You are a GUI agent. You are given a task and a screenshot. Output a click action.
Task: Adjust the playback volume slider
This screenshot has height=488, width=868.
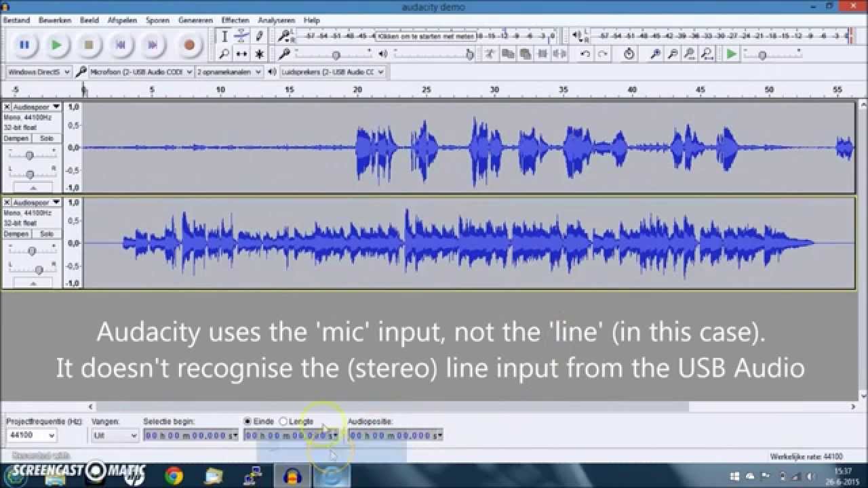tap(434, 54)
